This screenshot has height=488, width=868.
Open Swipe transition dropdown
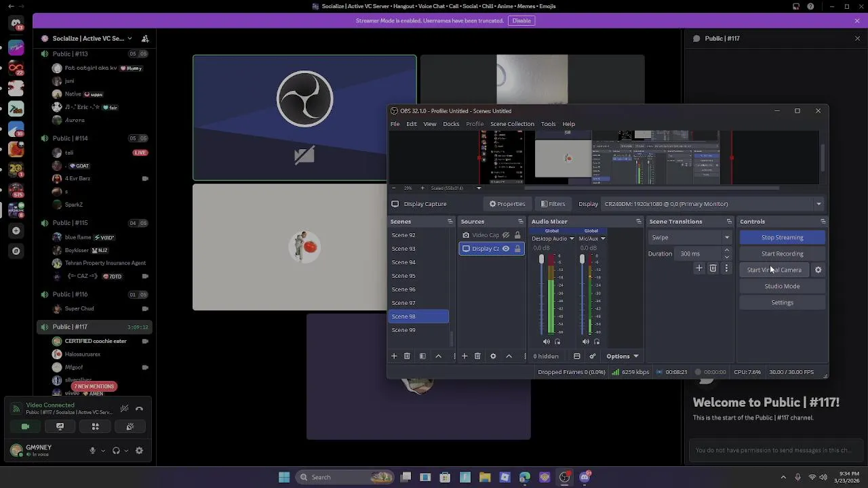pyautogui.click(x=727, y=238)
